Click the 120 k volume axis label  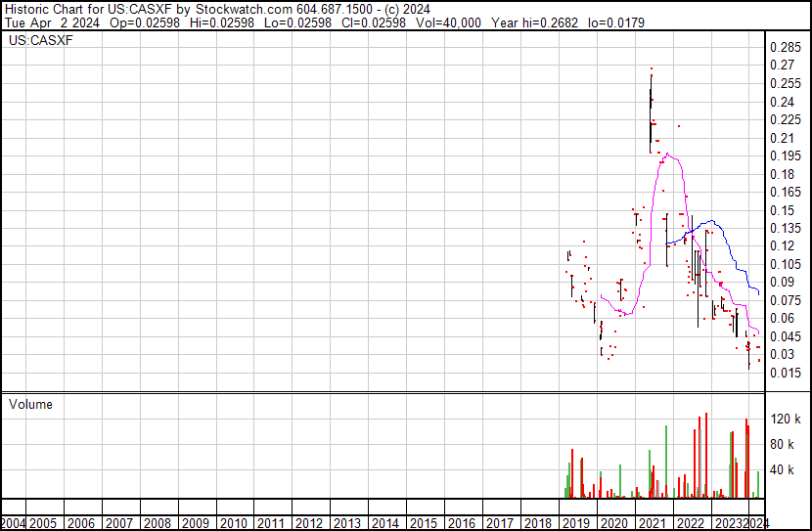[x=786, y=419]
